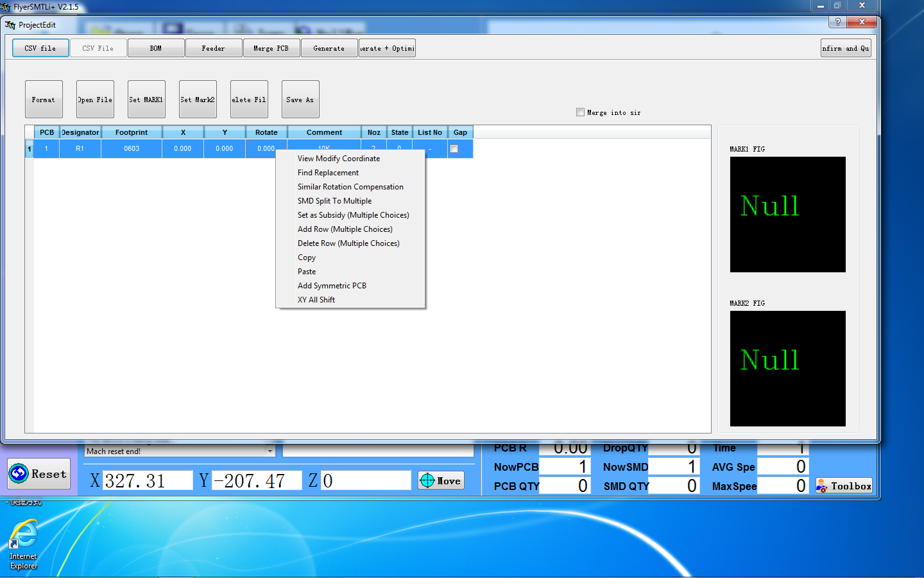Click the Comment column header
Image resolution: width=924 pixels, height=578 pixels.
tap(325, 132)
